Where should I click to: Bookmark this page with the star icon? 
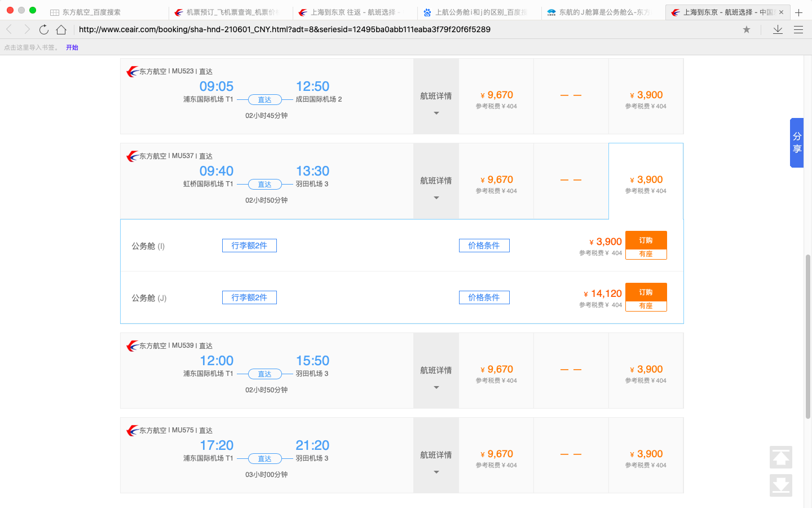pyautogui.click(x=747, y=29)
